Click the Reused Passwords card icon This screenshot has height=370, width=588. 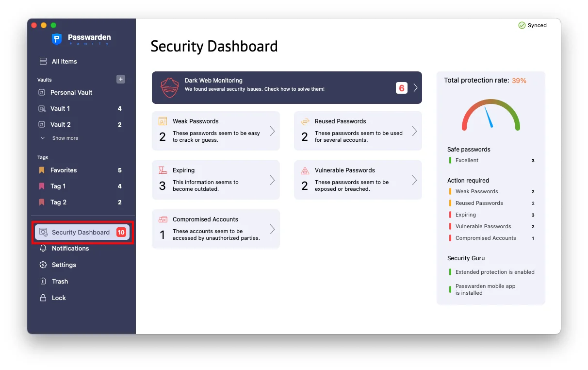tap(305, 121)
